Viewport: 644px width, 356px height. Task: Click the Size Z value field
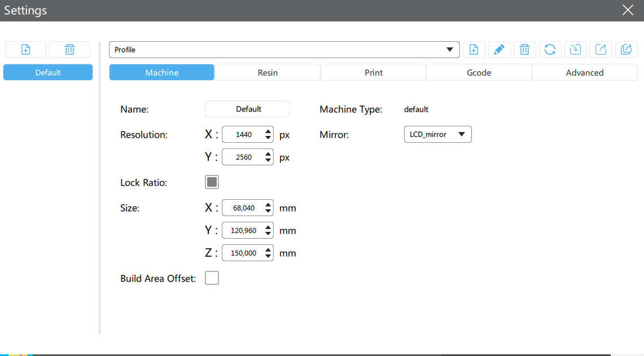point(243,253)
